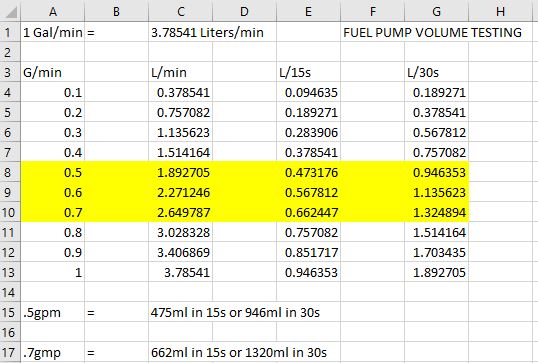Click cell with value 1.703435
This screenshot has height=363, width=538.
tap(436, 252)
